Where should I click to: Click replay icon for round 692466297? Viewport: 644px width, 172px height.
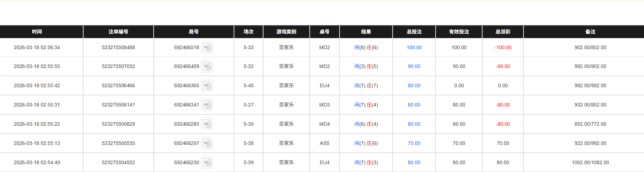[207, 143]
